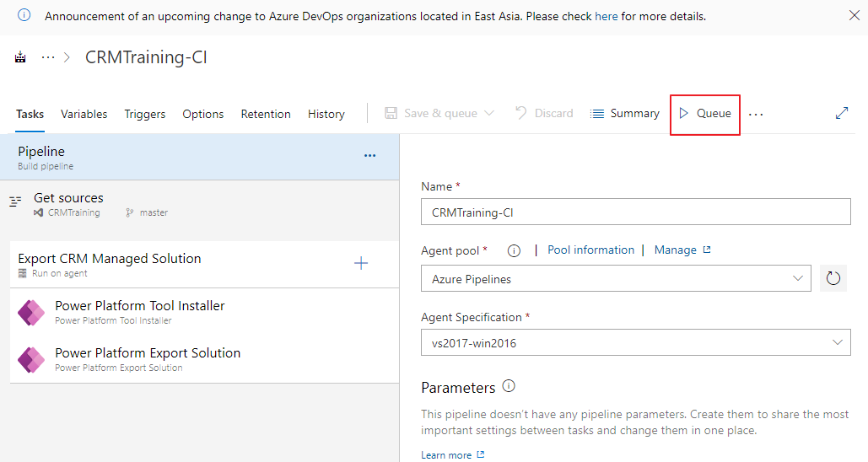This screenshot has height=462, width=868.
Task: Click the Get sources list icon
Action: [x=15, y=201]
